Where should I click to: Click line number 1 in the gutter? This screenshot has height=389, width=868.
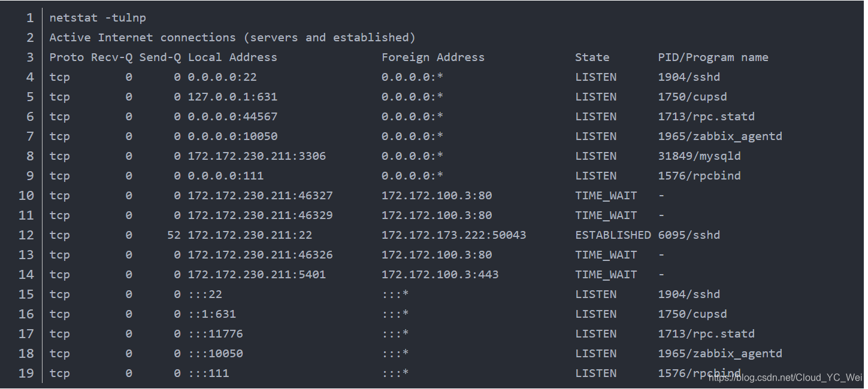click(x=30, y=18)
